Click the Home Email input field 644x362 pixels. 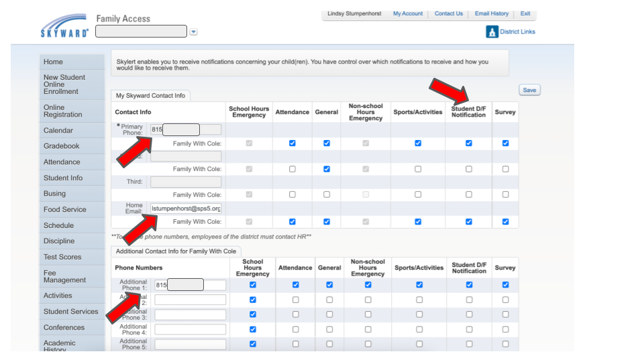(x=186, y=208)
